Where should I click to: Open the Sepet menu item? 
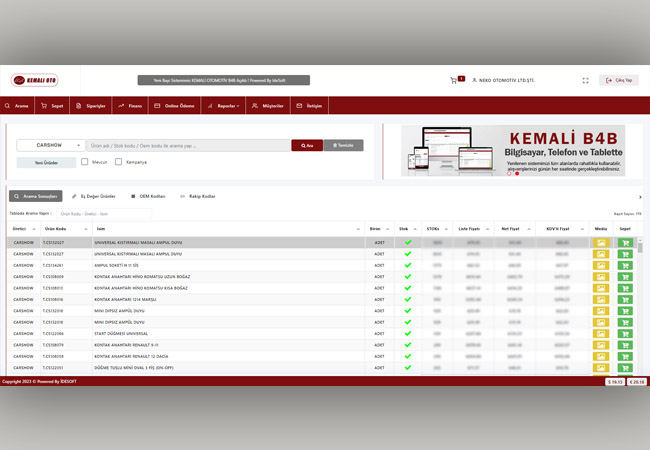(x=52, y=106)
